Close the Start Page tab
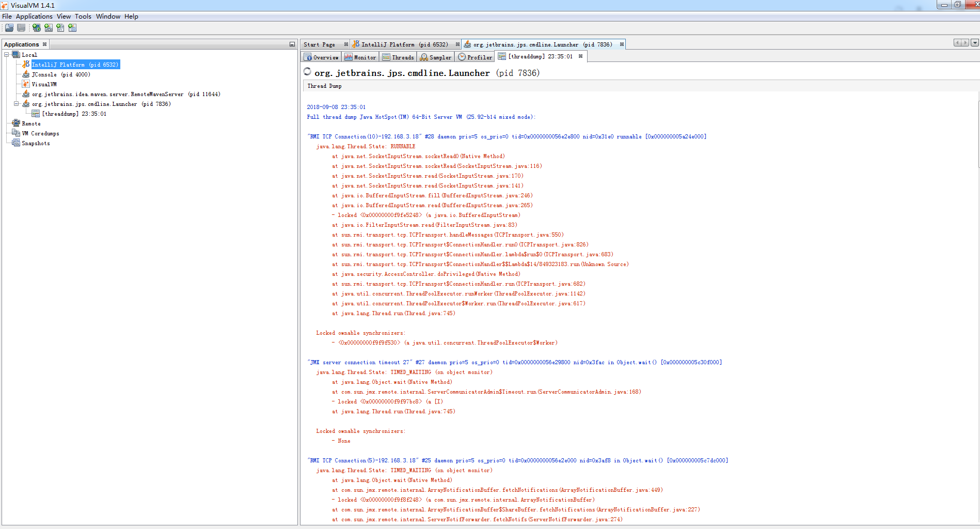Viewport: 980px width, 529px height. pyautogui.click(x=346, y=44)
